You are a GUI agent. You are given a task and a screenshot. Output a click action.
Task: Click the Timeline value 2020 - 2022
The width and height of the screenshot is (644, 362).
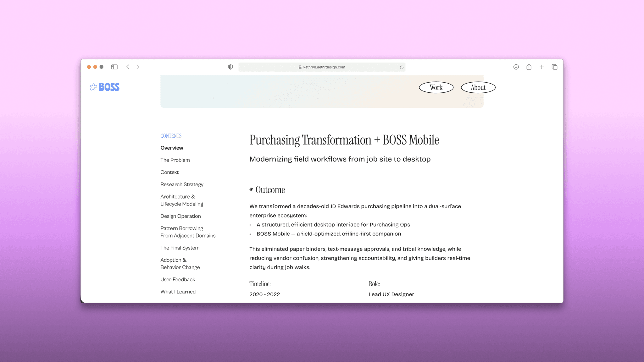click(265, 294)
